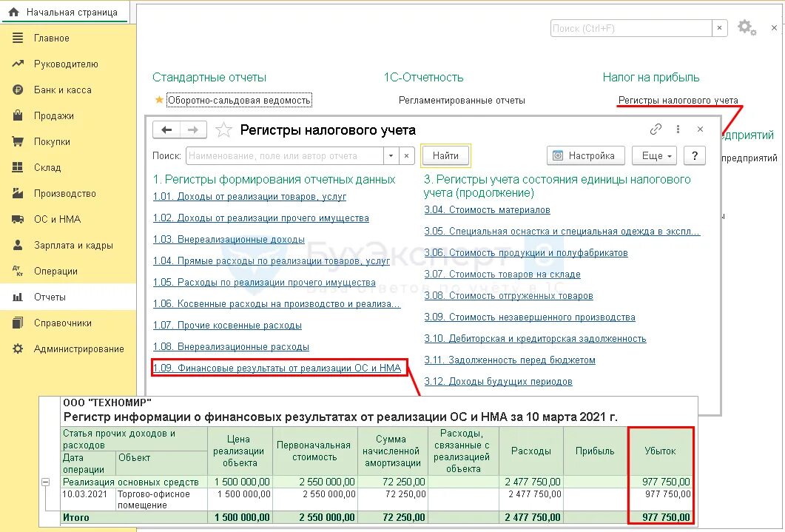Select the Торгово-офисное помещение cell
Image resolution: width=785 pixels, height=532 pixels.
(161, 499)
